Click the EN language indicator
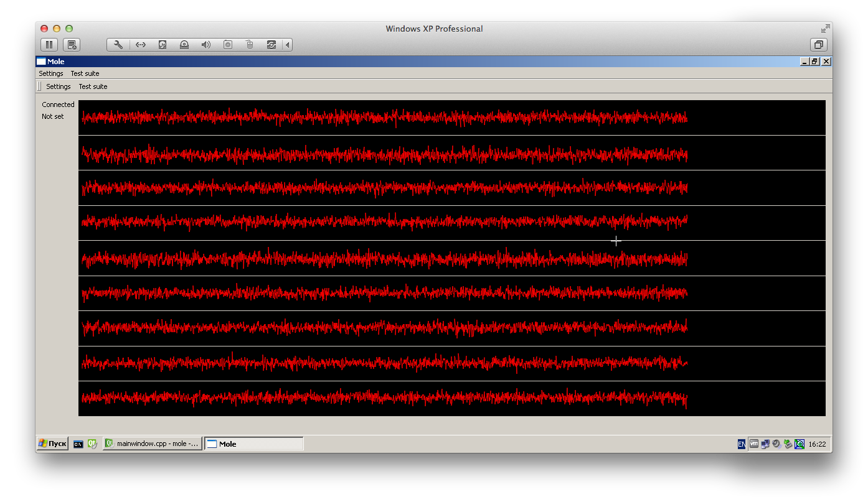 click(x=741, y=444)
